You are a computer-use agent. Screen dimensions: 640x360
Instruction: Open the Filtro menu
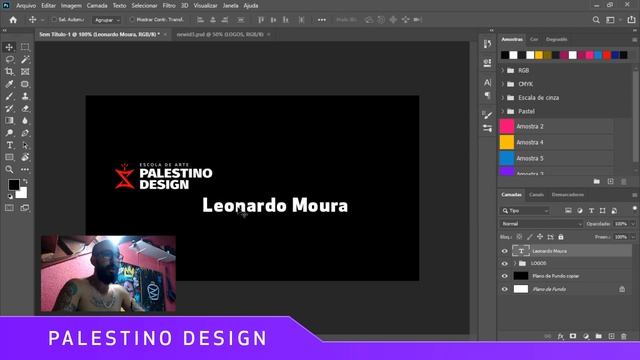169,6
